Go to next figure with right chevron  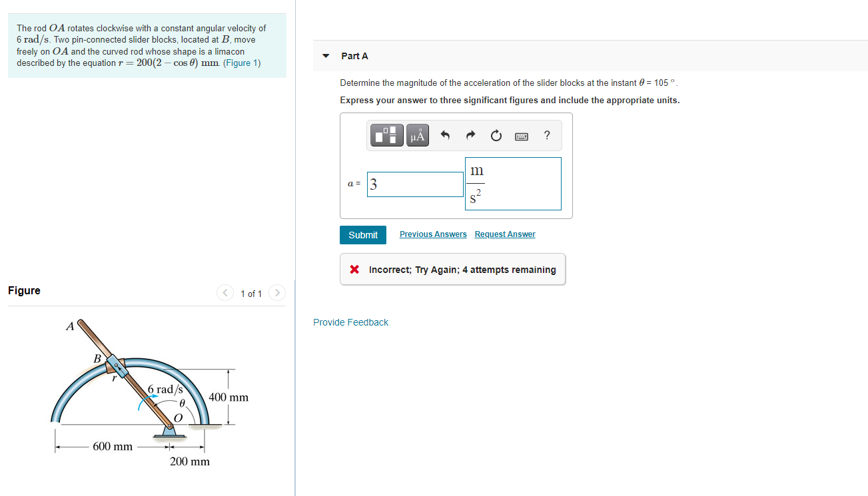(276, 292)
